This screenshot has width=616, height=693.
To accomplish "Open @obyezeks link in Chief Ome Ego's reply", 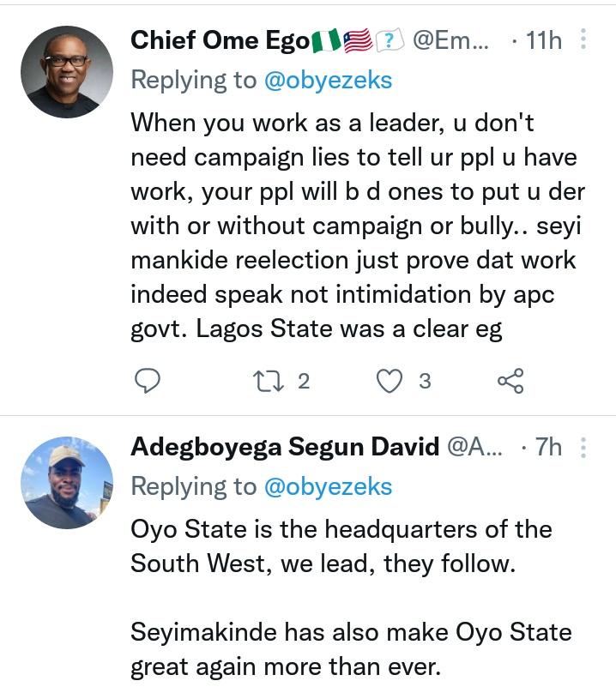I will point(328,81).
